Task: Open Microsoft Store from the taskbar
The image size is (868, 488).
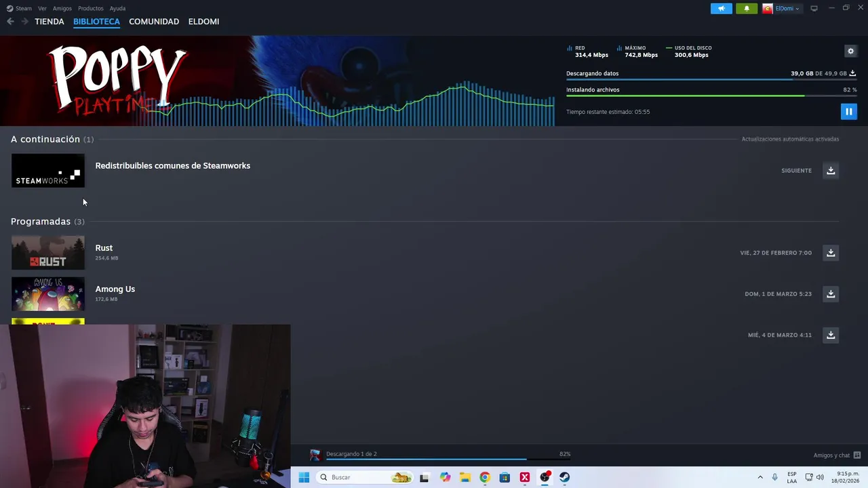Action: (x=505, y=477)
